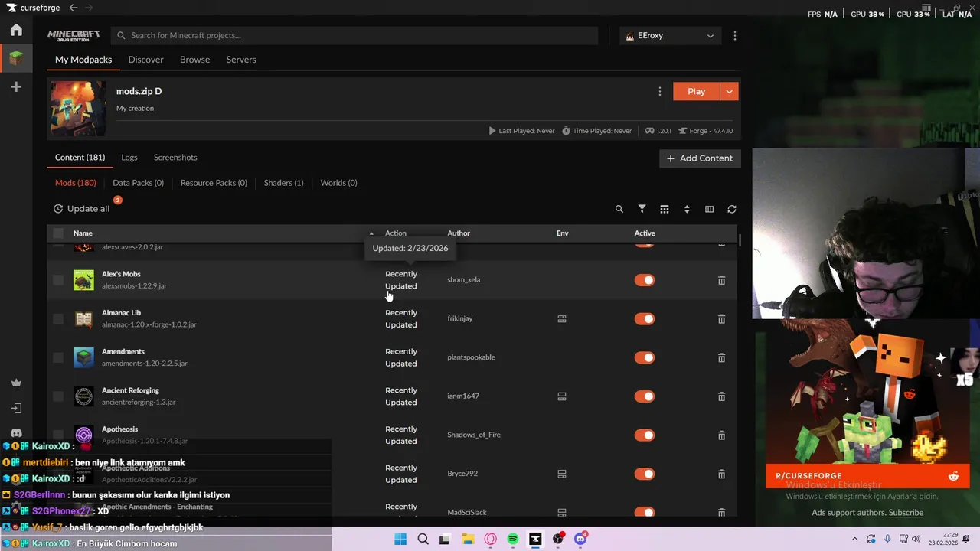
Task: Go to the Servers tab
Action: coord(241,60)
